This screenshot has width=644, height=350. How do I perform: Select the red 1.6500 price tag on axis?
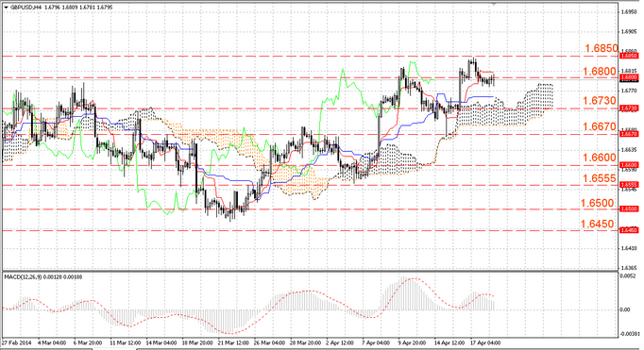point(629,208)
